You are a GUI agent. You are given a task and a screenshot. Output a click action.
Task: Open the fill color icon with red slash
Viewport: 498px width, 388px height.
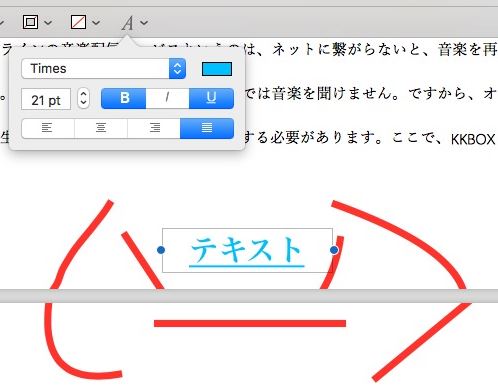pyautogui.click(x=79, y=22)
